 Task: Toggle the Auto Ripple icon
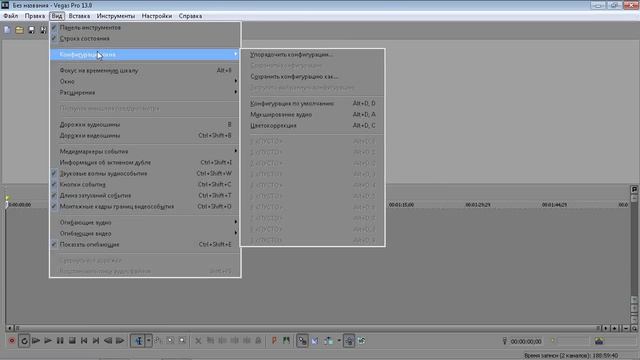coord(329,341)
